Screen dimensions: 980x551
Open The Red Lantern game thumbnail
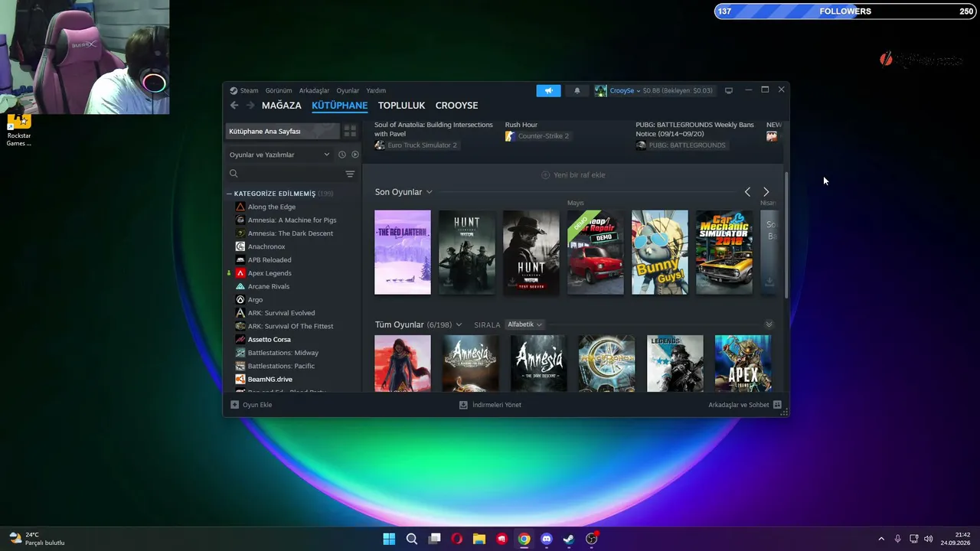403,253
